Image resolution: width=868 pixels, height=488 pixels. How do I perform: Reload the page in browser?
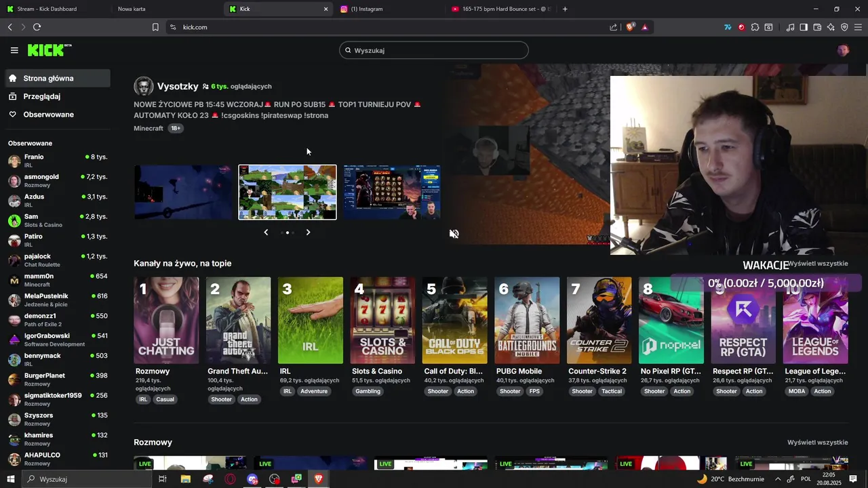pos(37,27)
